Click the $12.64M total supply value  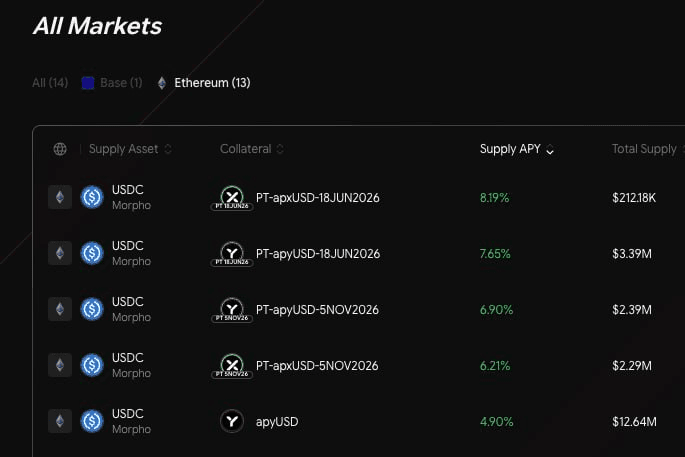(x=634, y=422)
